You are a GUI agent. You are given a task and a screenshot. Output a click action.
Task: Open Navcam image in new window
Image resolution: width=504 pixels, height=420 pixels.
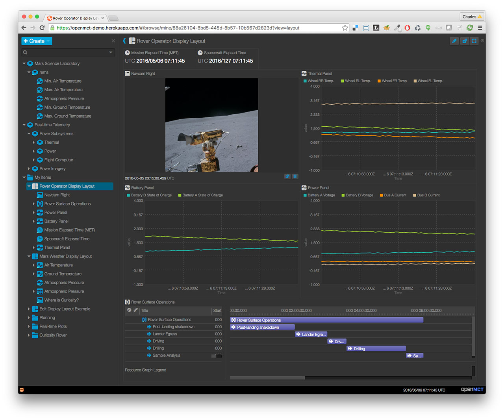point(287,177)
